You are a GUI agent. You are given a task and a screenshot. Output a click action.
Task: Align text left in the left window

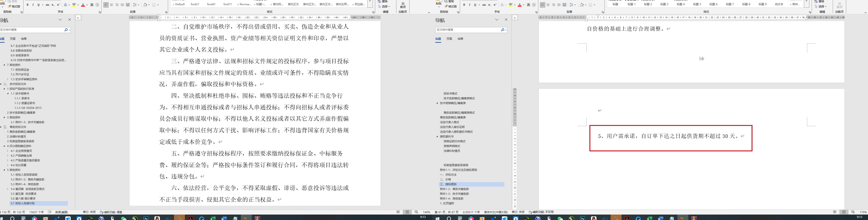click(x=106, y=5)
